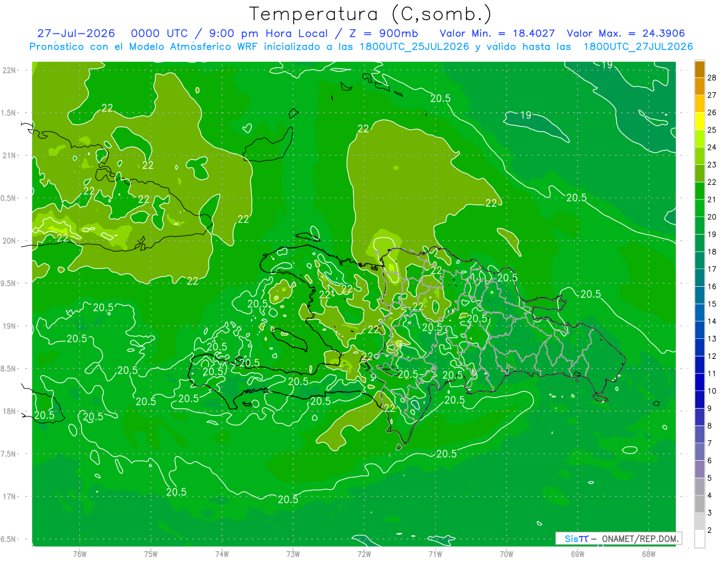Pick the yellow swatch between 25 and 26
728x562 pixels.
point(699,121)
